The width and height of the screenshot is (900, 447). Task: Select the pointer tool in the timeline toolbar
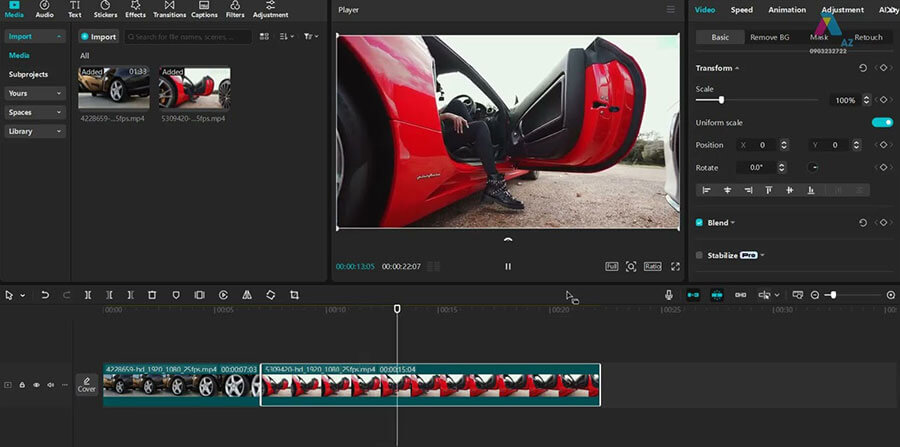click(x=9, y=295)
